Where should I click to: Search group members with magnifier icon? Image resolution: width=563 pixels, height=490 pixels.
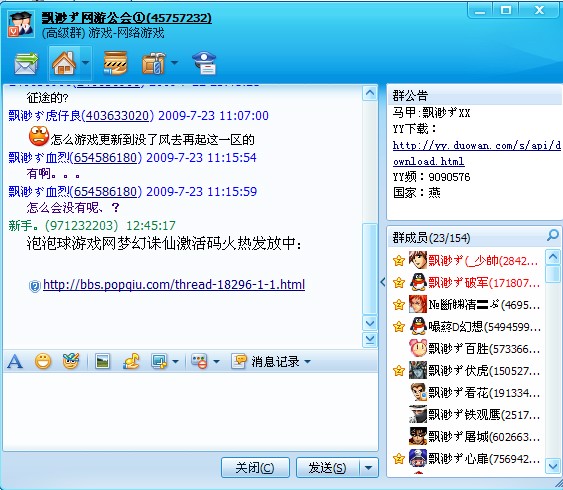pyautogui.click(x=553, y=235)
